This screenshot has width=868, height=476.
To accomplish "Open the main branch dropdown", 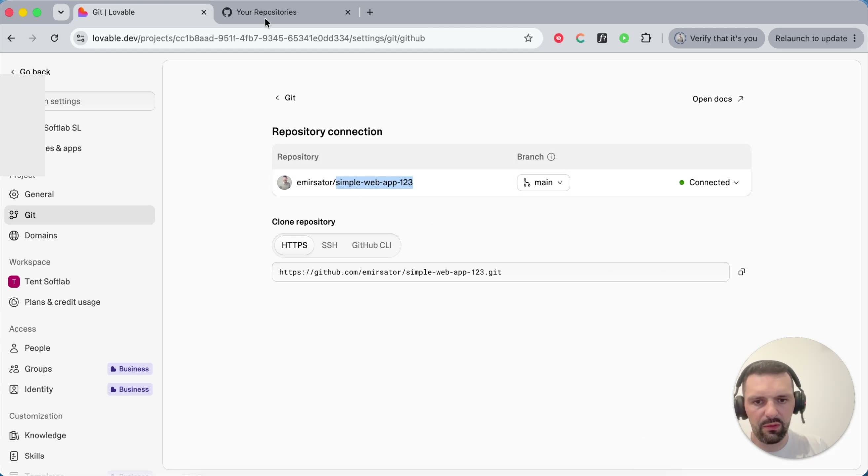I will 543,182.
